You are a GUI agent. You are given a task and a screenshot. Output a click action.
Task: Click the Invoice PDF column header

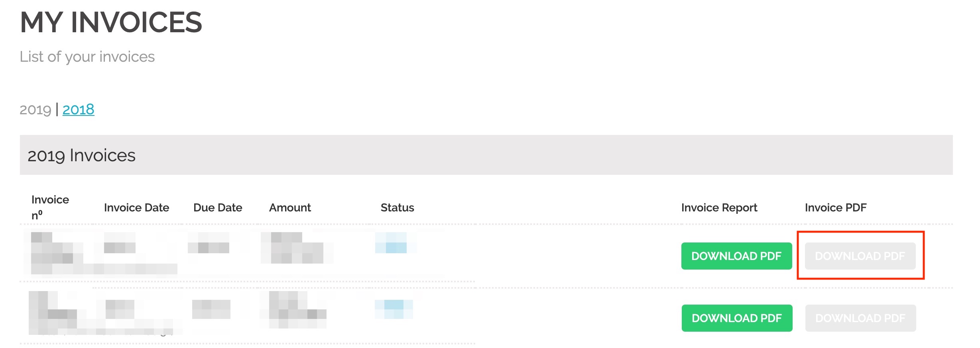point(836,207)
